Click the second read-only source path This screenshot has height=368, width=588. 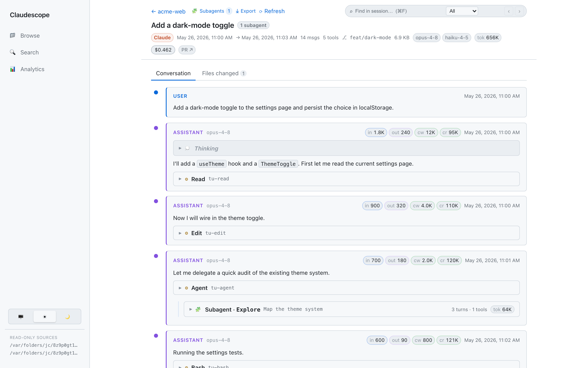point(44,353)
